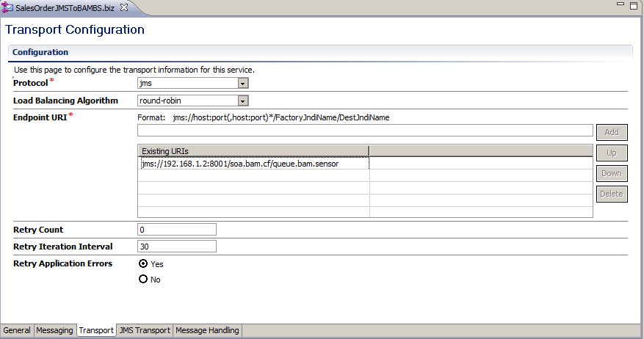Switch to the Message Handling tab
This screenshot has height=339, width=644.
click(207, 330)
